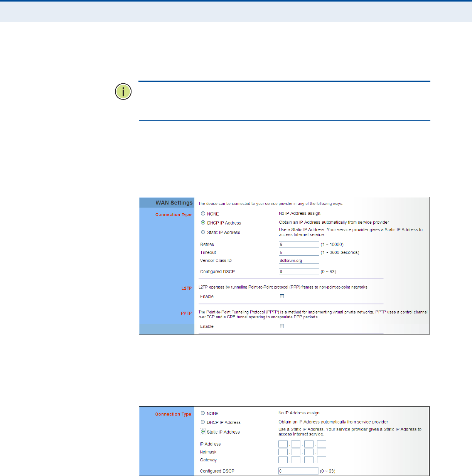
Task: Click the WAN Settings heading
Action: click(x=174, y=203)
